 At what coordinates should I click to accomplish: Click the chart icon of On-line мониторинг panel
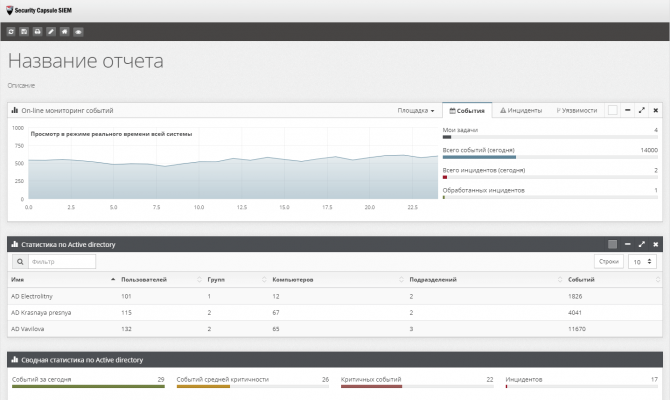pyautogui.click(x=15, y=110)
